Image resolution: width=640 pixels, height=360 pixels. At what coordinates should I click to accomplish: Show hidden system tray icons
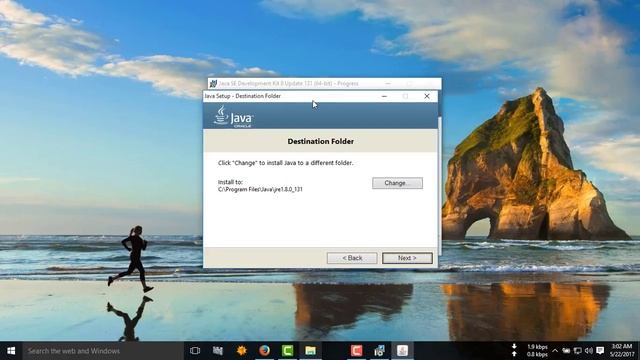555,351
